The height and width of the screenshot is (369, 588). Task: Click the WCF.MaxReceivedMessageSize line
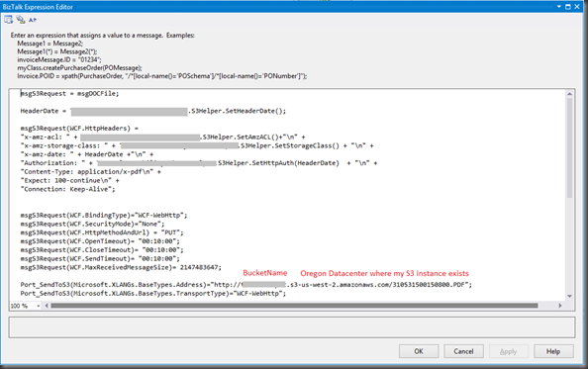(121, 267)
